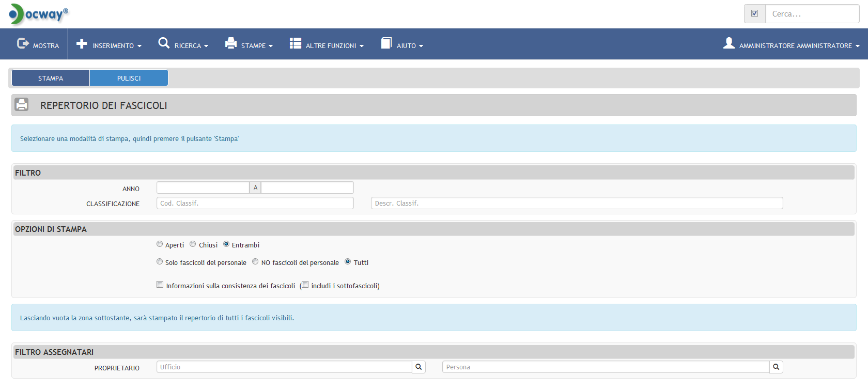Click the Cod. Classif. input field
Viewport: 868px width, 390px height.
[255, 204]
